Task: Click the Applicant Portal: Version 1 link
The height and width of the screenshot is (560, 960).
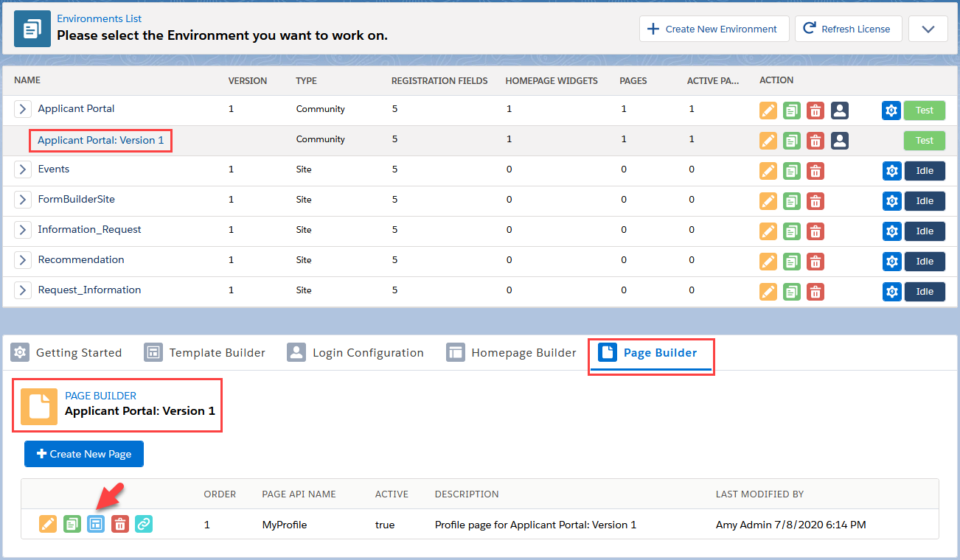Action: pos(101,140)
